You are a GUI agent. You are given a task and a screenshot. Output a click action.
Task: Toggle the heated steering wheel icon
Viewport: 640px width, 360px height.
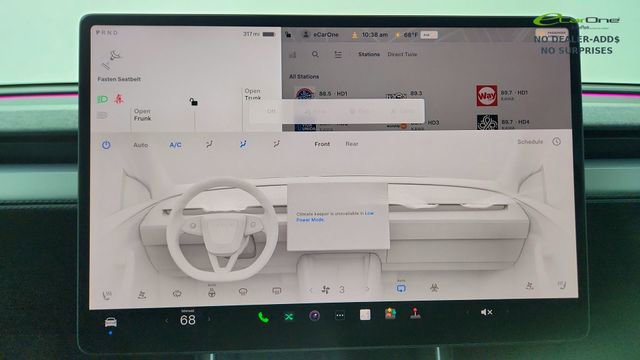(x=211, y=292)
